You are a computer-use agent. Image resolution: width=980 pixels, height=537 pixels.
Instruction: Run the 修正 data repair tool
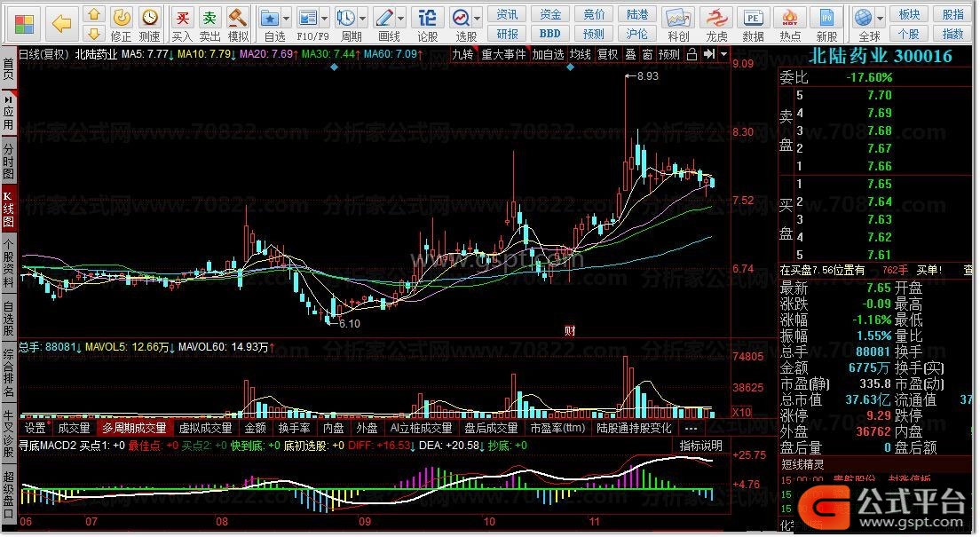(x=122, y=24)
